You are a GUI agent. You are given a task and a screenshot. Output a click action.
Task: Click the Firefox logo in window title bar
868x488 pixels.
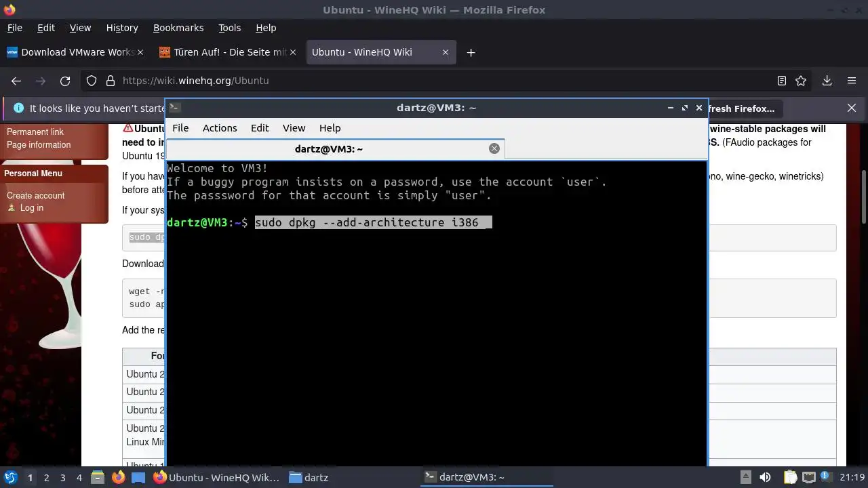(x=9, y=9)
